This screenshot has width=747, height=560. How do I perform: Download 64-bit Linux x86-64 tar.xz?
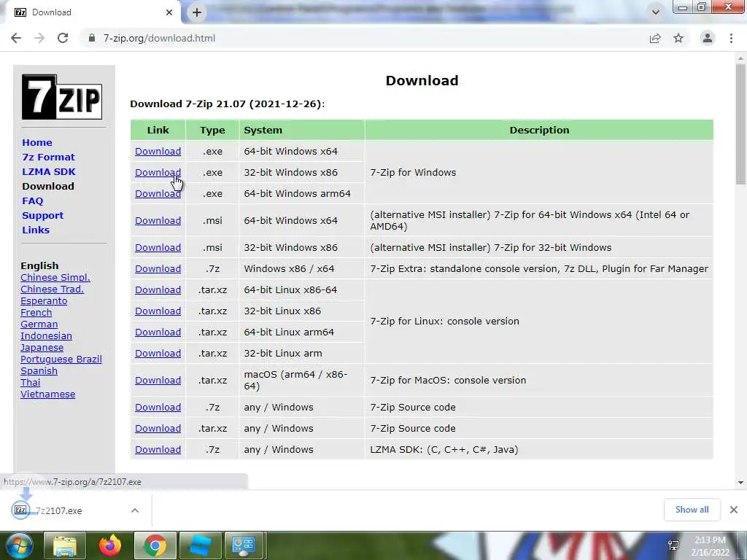158,290
